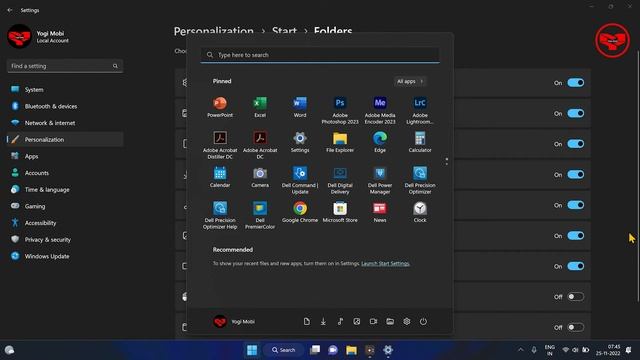Open Dell Precision Optimizer Help
Screen dimensions: 640x360
pos(220,216)
